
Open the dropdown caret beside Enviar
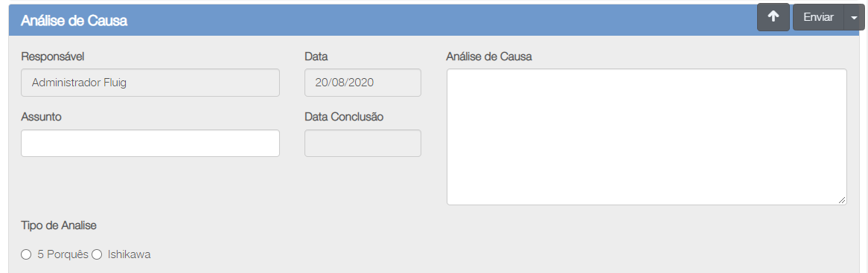tap(853, 17)
